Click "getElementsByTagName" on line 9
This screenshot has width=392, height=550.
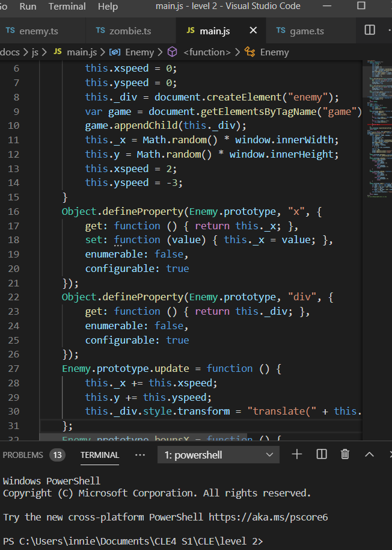[259, 111]
